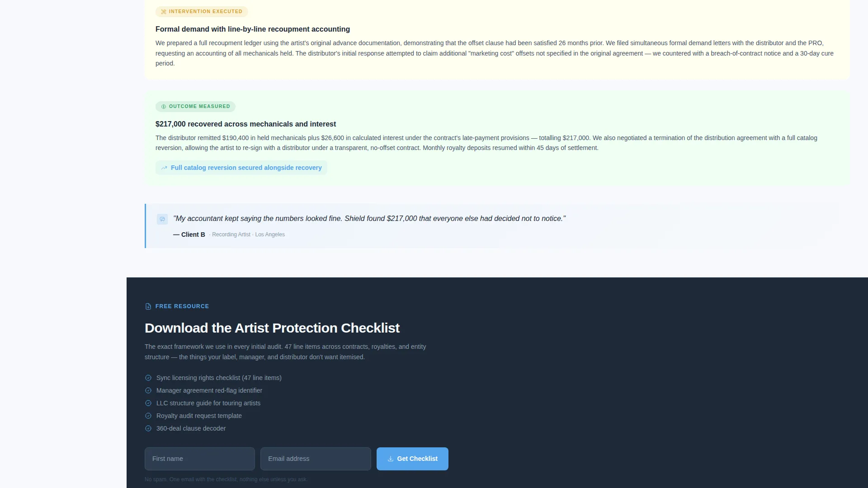Viewport: 868px width, 488px height.
Task: Select the $217,000 recovered heading
Action: coord(245,124)
